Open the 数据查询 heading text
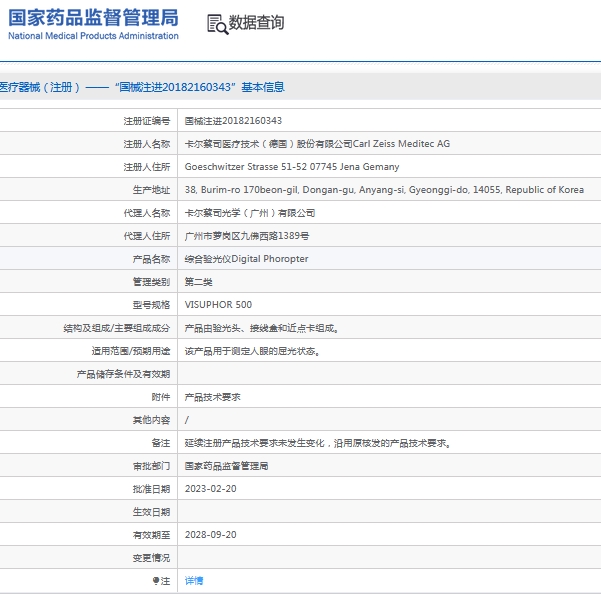 pos(256,23)
